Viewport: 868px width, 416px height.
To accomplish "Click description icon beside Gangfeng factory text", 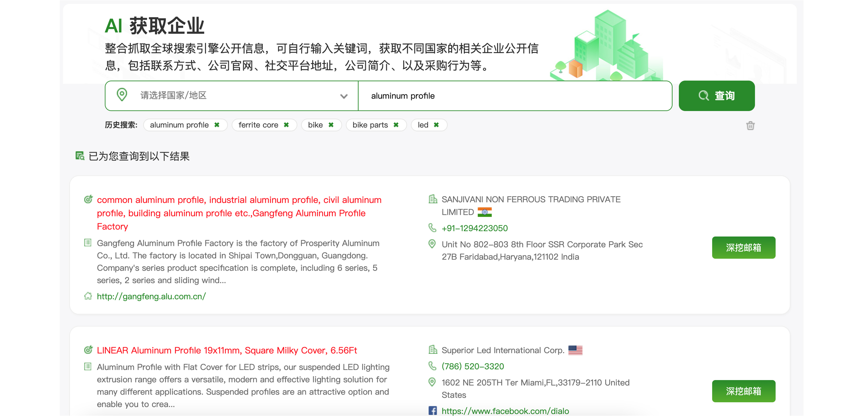I will (x=88, y=243).
